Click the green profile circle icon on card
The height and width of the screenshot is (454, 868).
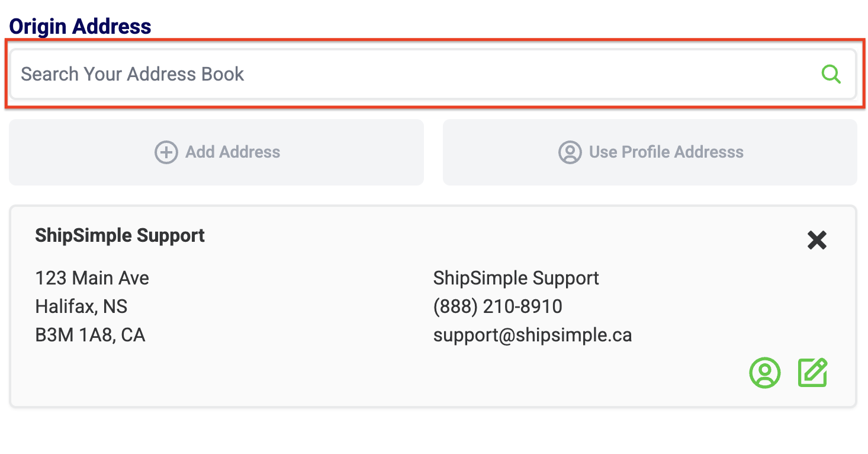pyautogui.click(x=765, y=373)
